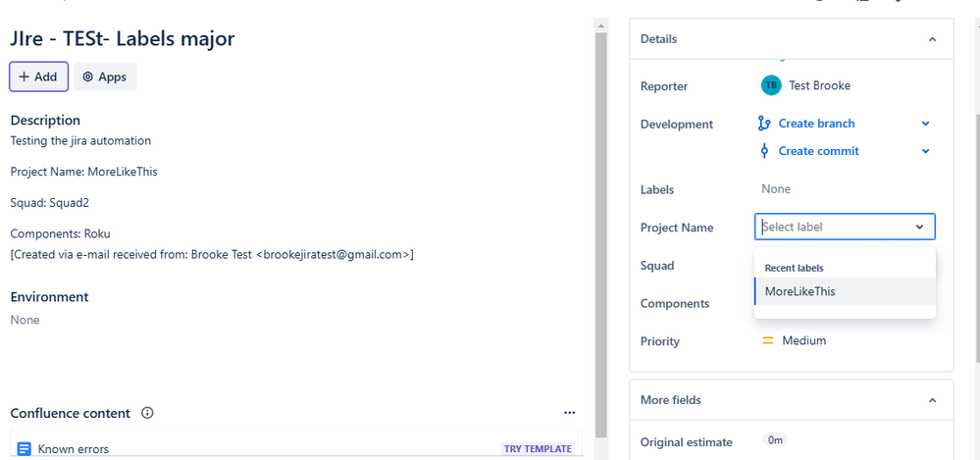Click the Recent labels heading
Viewport: 980px width, 460px height.
coord(794,268)
